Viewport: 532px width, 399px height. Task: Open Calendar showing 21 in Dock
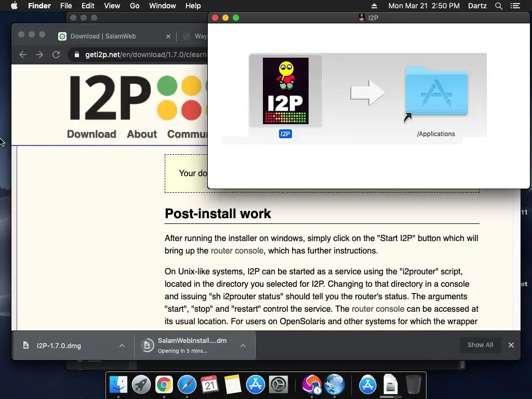coord(210,385)
